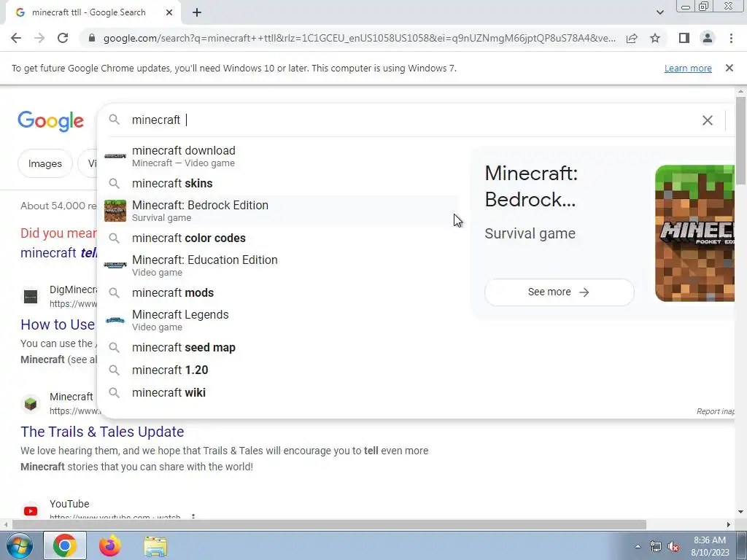This screenshot has width=747, height=560.
Task: Click the Bedrock Edition suggestion thumbnail
Action: click(115, 211)
